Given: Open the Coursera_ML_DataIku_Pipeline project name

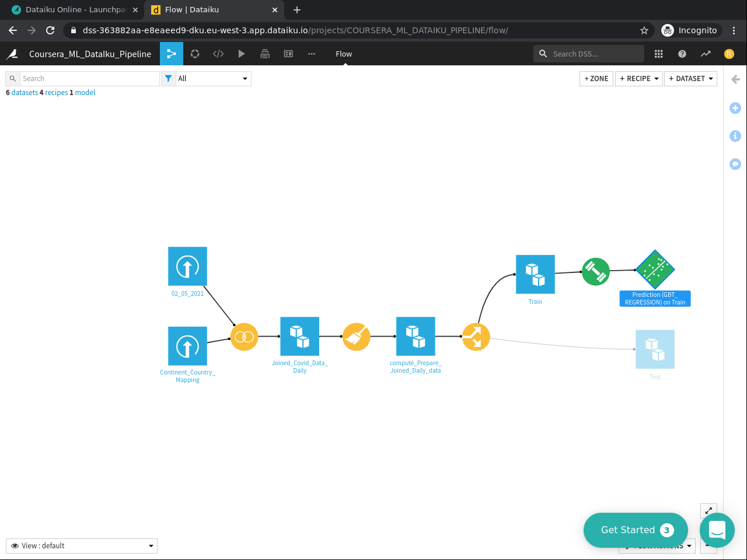Looking at the screenshot, I should (x=90, y=54).
